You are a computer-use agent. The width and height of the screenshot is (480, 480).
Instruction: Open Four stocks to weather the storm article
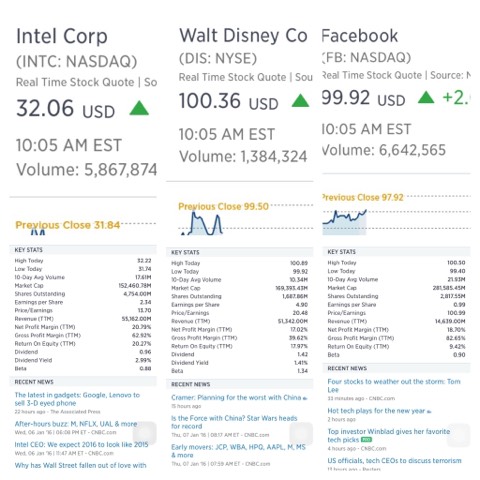pyautogui.click(x=394, y=385)
